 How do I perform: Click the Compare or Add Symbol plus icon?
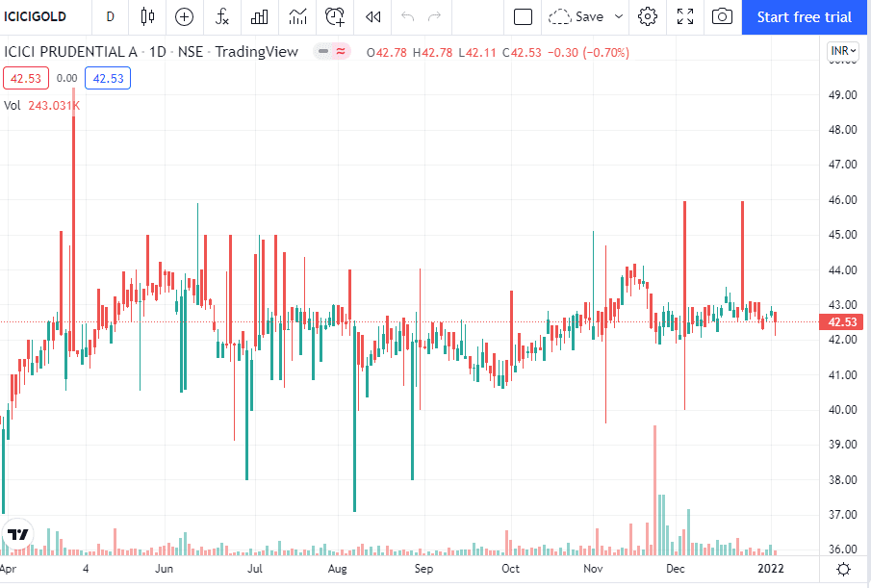point(185,16)
